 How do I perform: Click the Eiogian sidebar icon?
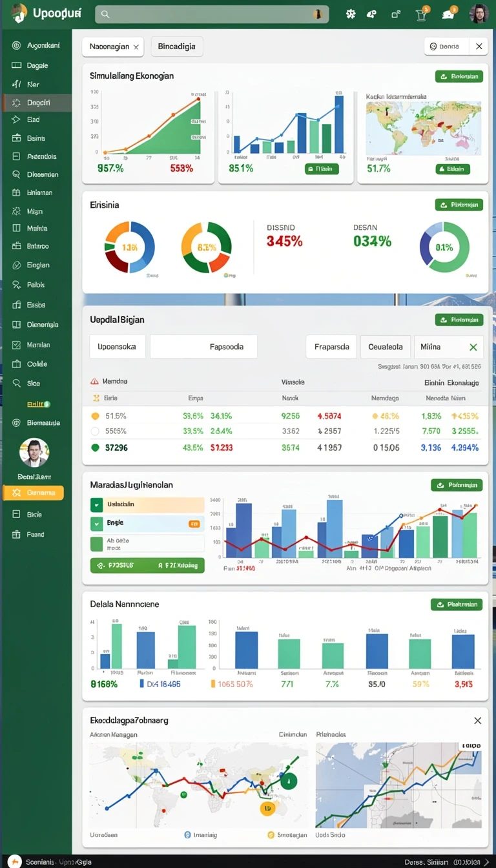tap(16, 265)
